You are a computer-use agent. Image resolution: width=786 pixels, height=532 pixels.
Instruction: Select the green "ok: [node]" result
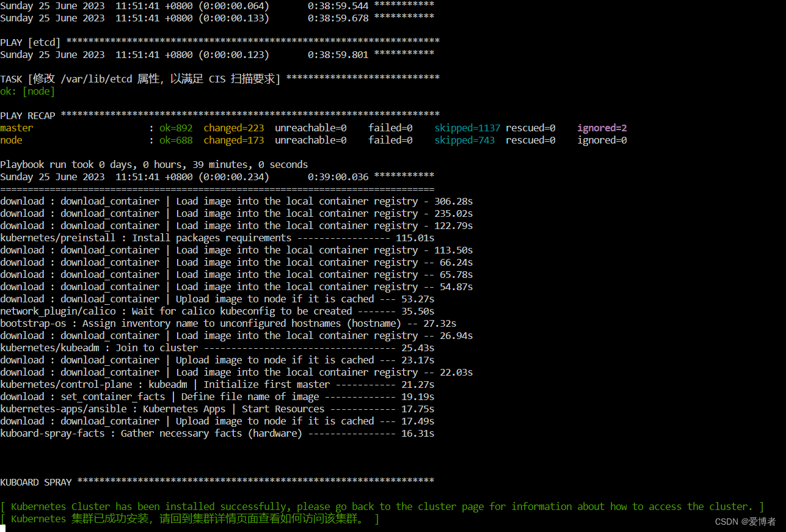coord(27,91)
